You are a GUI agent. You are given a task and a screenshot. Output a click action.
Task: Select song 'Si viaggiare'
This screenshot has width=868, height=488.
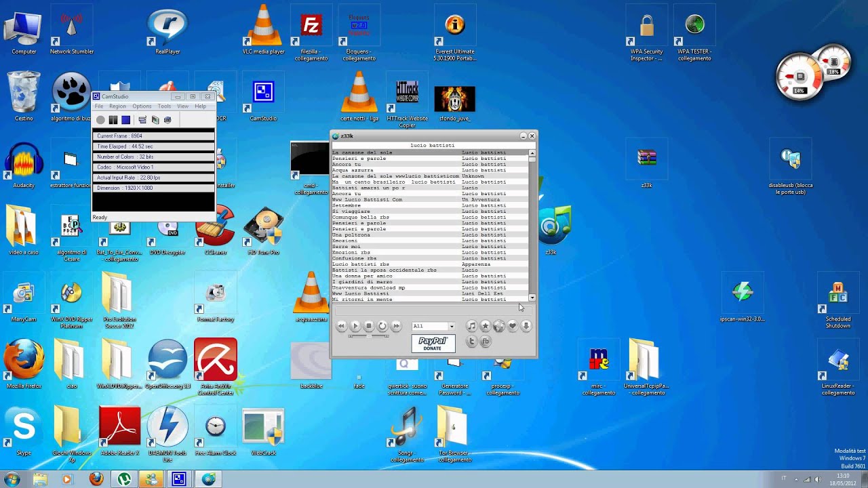pyautogui.click(x=430, y=211)
